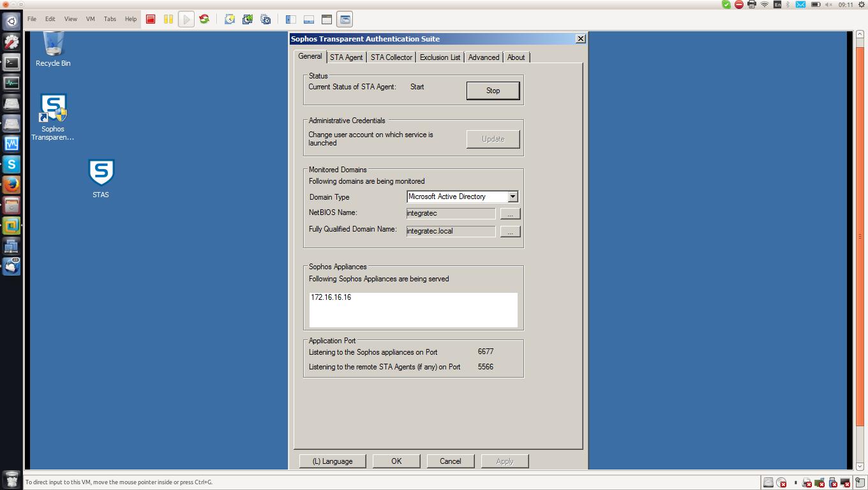Click the clock showing 09:11

(x=846, y=4)
